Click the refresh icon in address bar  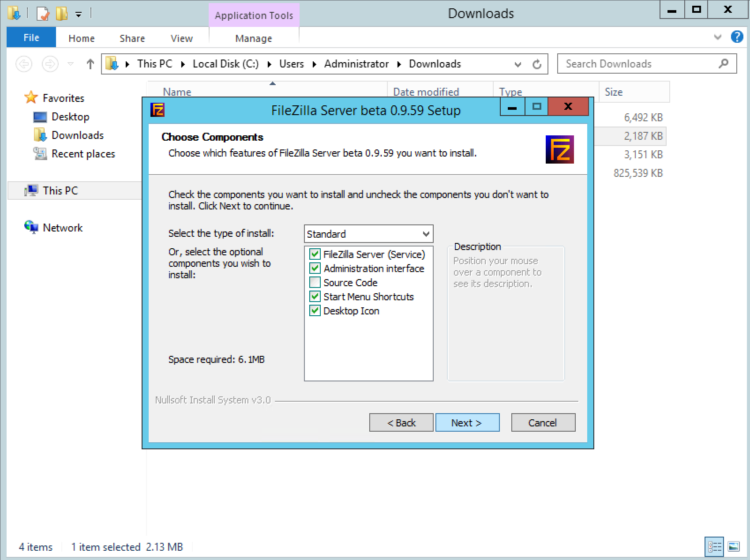pos(537,64)
